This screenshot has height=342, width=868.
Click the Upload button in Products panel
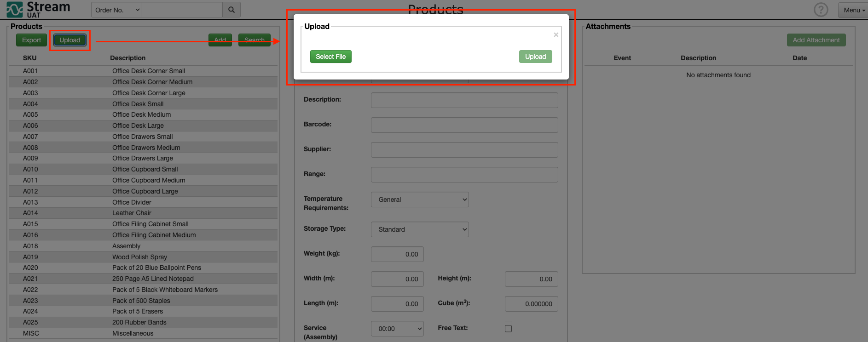[70, 40]
